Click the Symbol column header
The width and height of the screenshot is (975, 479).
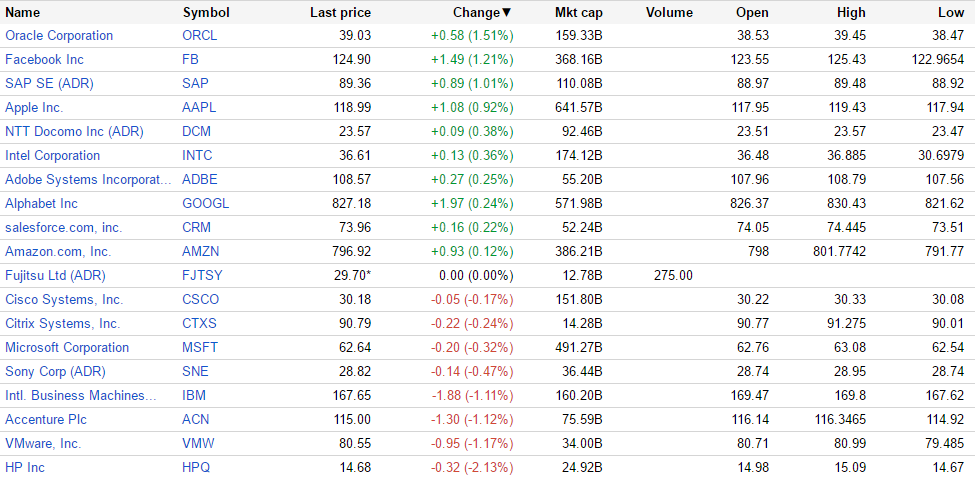pyautogui.click(x=206, y=12)
